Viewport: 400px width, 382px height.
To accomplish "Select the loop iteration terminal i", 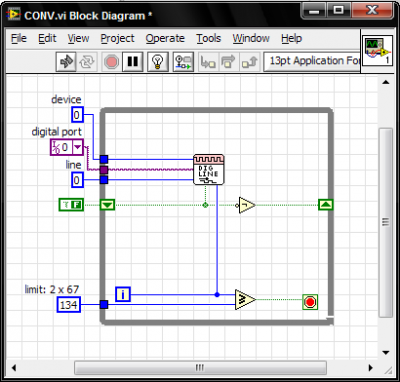I will [123, 294].
